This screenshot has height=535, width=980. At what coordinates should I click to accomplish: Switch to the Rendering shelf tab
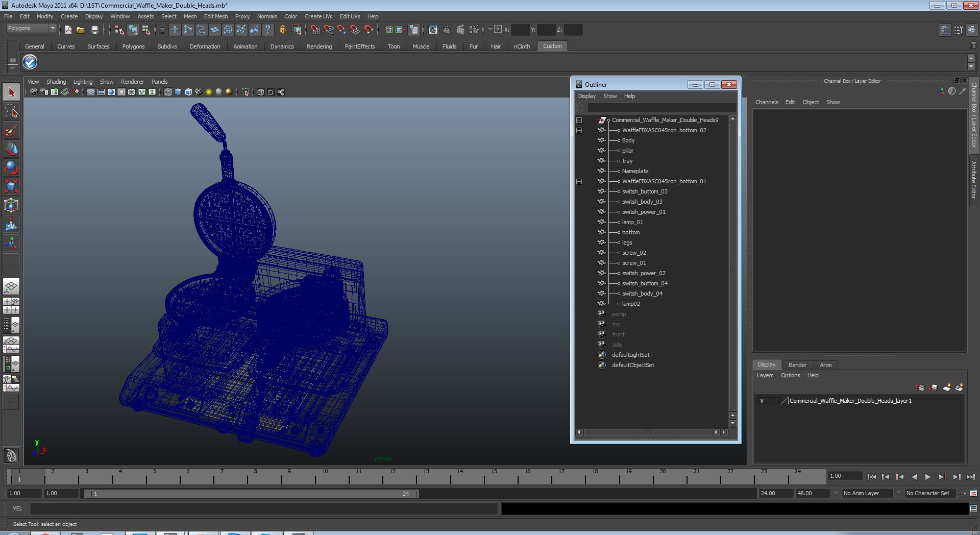point(319,46)
